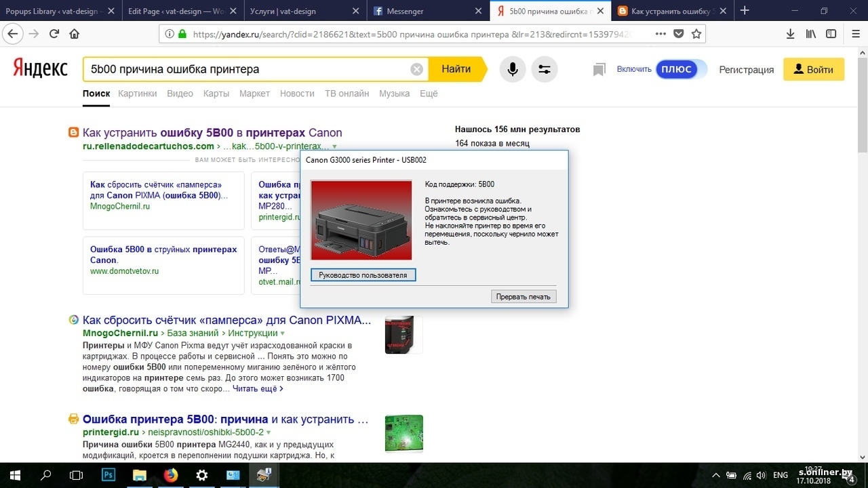The height and width of the screenshot is (488, 868).
Task: Click the Firefox address bar URL
Action: click(414, 34)
